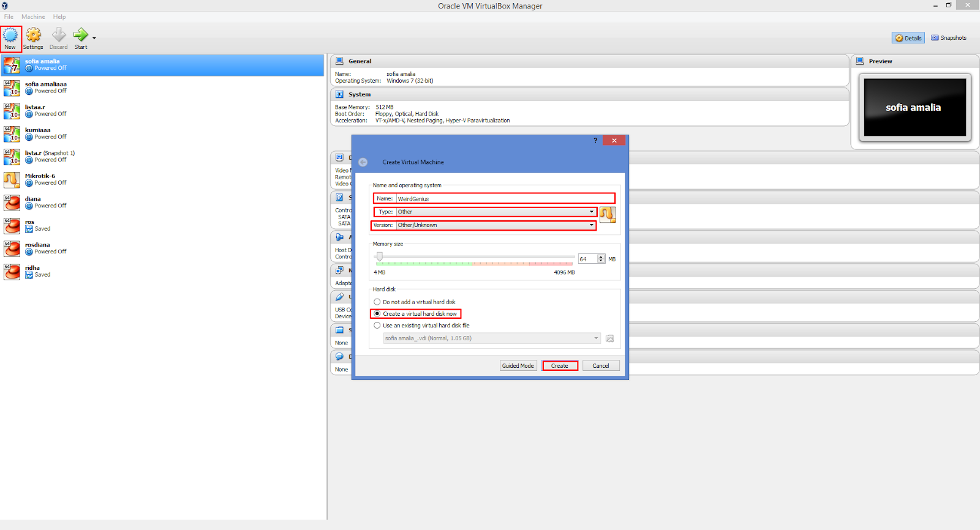Click the Storage section icon

[x=339, y=197]
